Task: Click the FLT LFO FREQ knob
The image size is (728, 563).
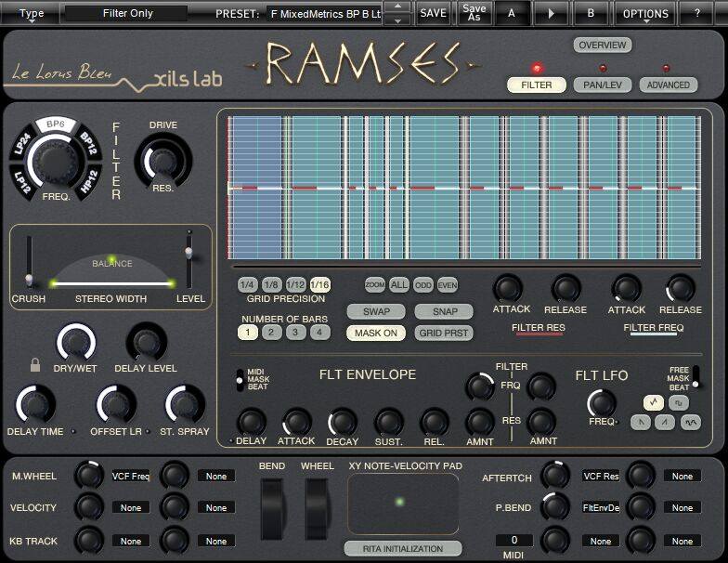Action: tap(602, 402)
